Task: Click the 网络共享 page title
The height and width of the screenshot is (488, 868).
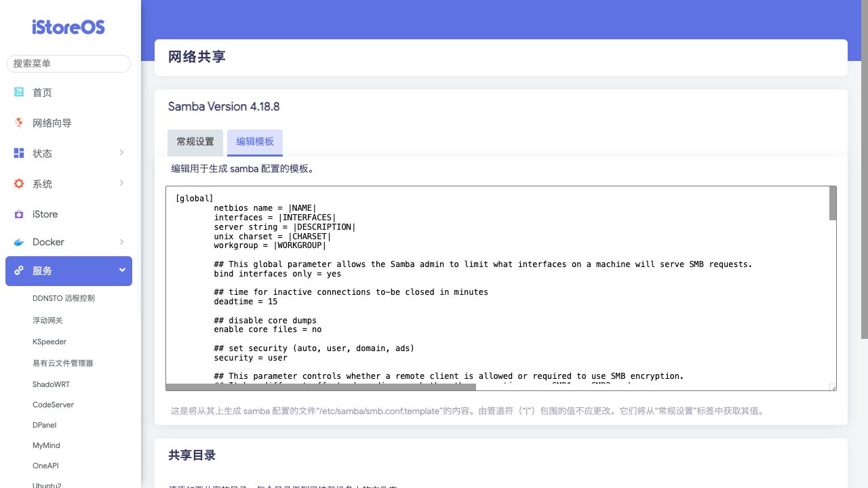Action: pyautogui.click(x=197, y=57)
